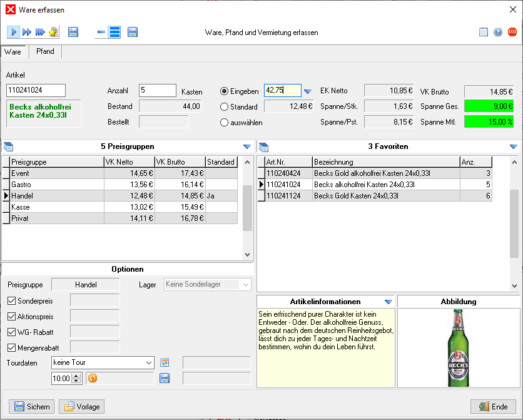Select the Ware tab
The height and width of the screenshot is (420, 523).
[13, 52]
